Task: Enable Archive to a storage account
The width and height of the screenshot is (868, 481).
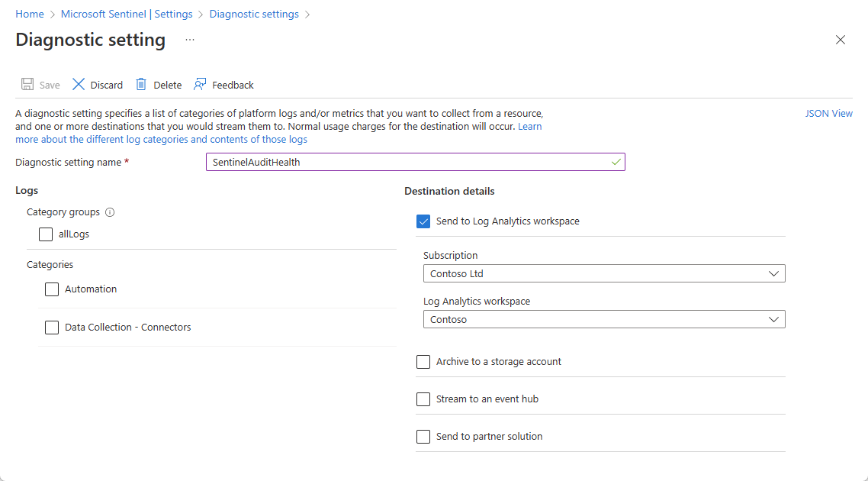Action: [x=423, y=362]
